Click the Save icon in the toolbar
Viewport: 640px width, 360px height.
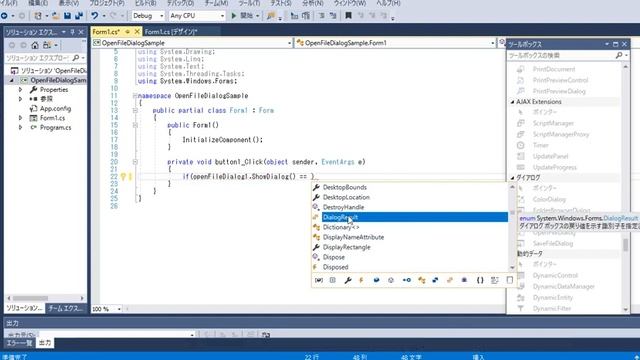coord(67,16)
